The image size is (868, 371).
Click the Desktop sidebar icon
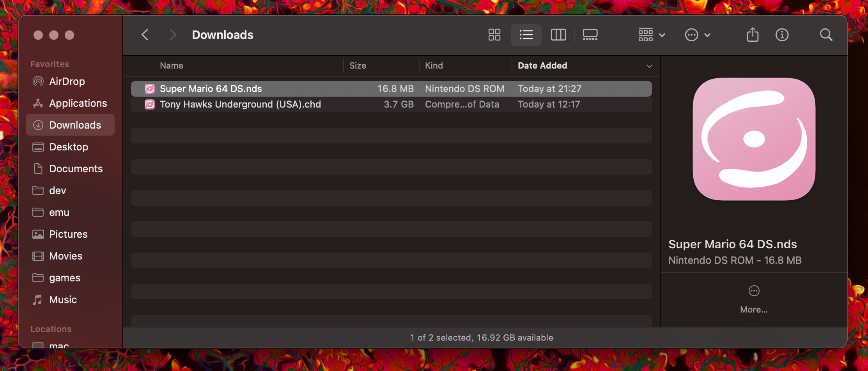click(38, 147)
